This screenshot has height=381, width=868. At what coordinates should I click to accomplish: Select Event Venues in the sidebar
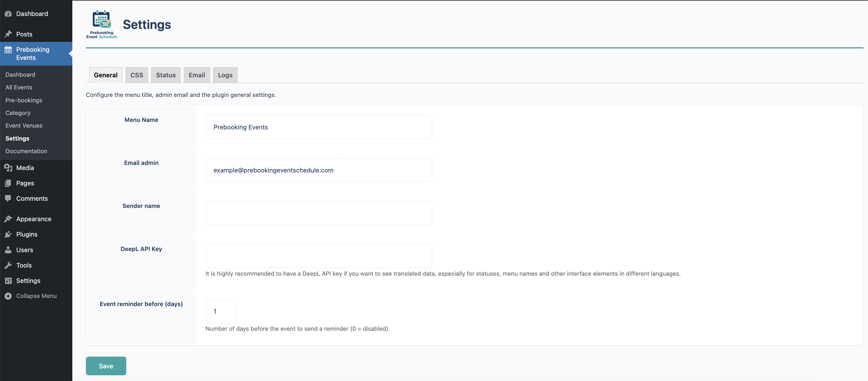coord(24,125)
